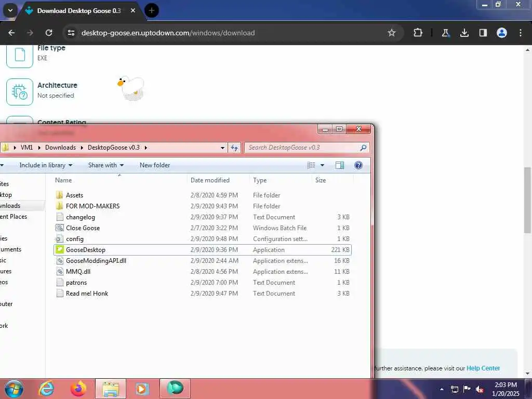Expand arrow after VM1 breadcrumb
Screen dimensions: 532x399
39,148
